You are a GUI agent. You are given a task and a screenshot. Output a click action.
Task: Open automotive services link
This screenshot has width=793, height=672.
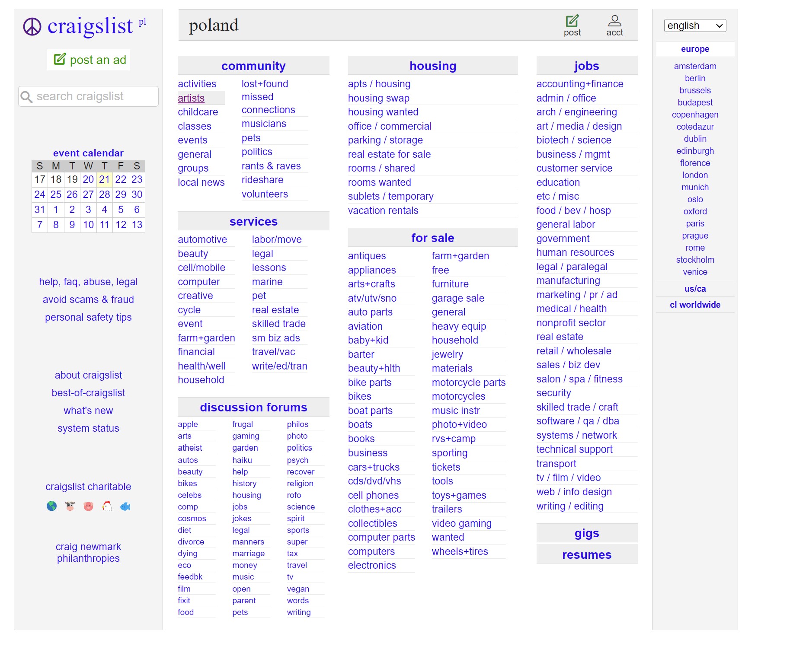pos(202,239)
